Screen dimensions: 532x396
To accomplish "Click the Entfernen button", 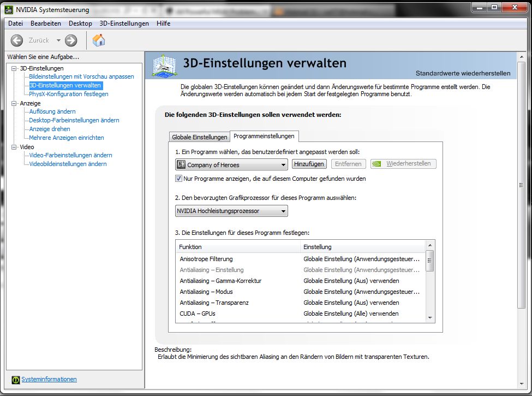I will coord(348,164).
